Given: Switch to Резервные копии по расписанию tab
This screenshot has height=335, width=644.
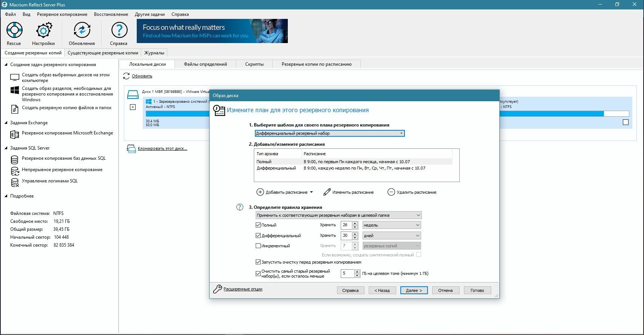Looking at the screenshot, I should tap(317, 64).
